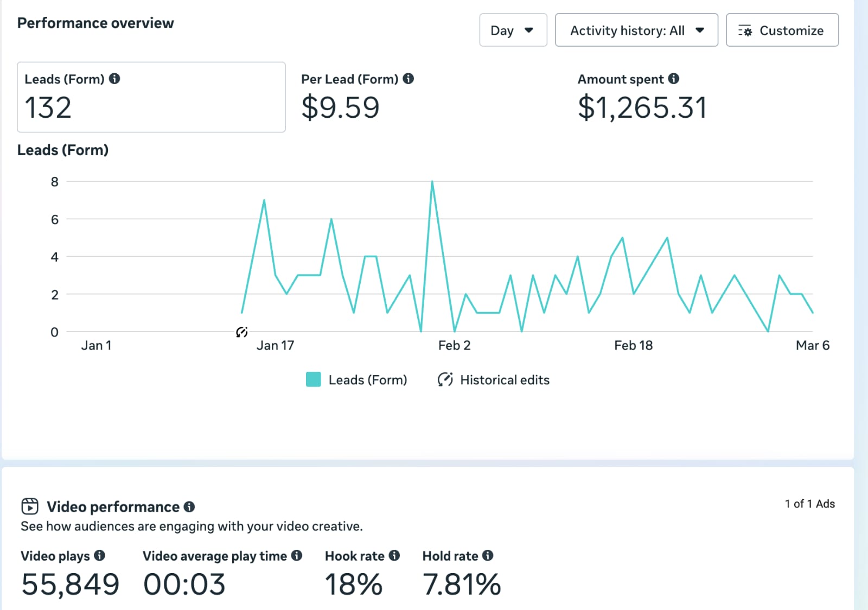
Task: Click the teal Leads (Form) legend swatch
Action: click(x=313, y=379)
